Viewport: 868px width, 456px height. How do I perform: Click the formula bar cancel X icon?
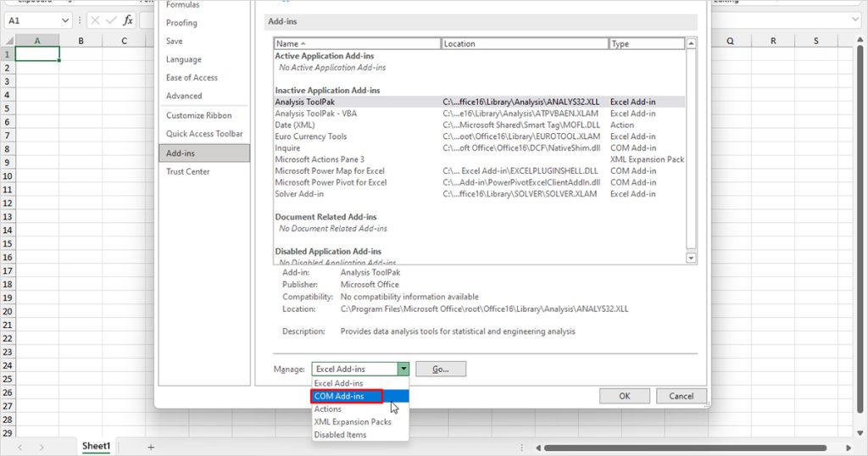coord(95,20)
